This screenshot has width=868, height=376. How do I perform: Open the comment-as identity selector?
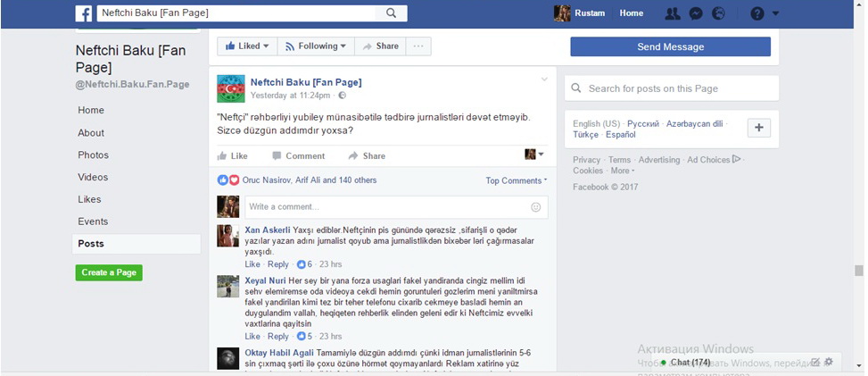coord(534,155)
